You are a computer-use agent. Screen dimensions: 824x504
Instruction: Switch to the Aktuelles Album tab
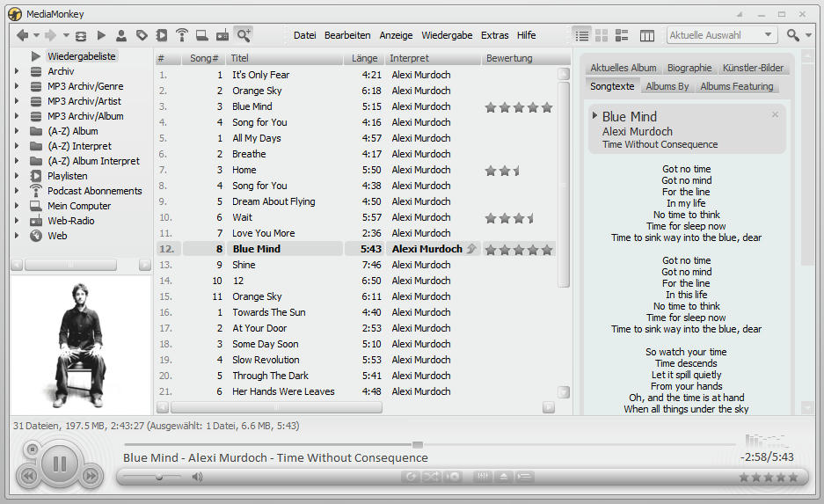pyautogui.click(x=623, y=68)
